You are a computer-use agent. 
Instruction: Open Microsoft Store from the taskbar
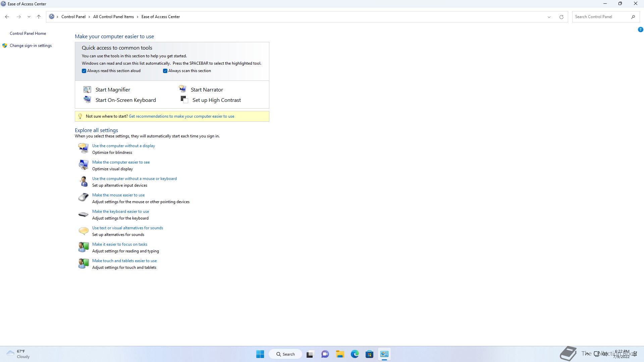369,354
